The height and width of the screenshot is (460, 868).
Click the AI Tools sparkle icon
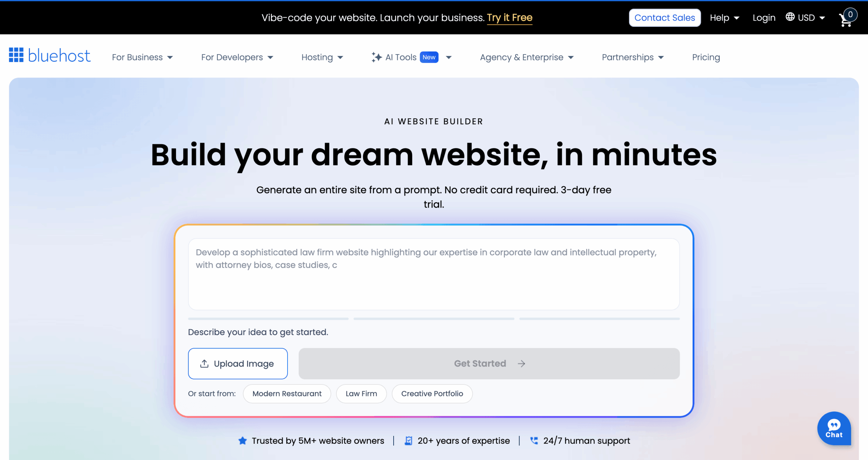tap(376, 57)
